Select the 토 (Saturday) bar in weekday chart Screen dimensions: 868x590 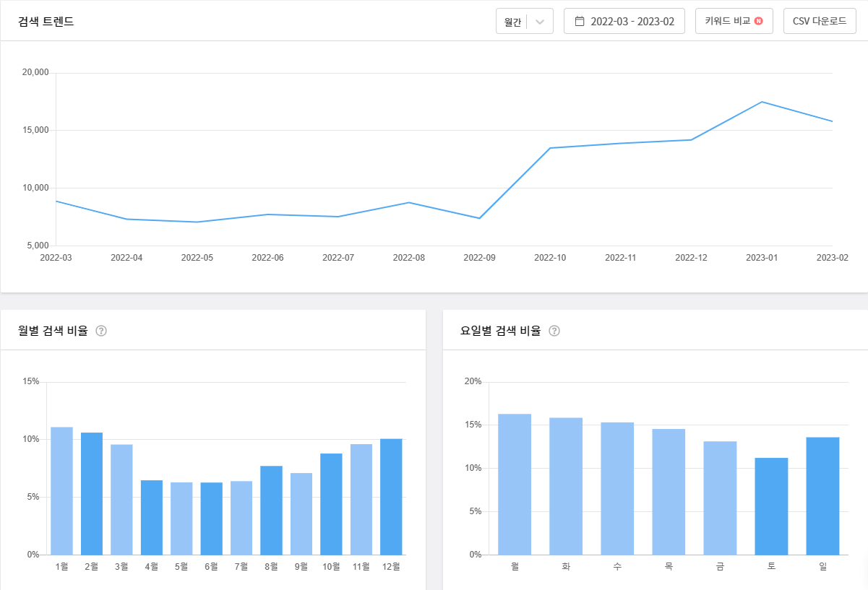click(x=771, y=506)
